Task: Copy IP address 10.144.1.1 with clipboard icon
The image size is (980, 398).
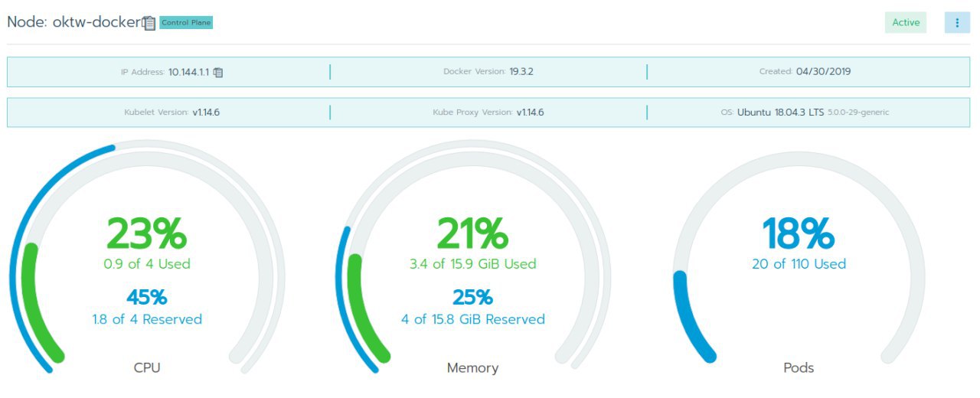Action: (218, 72)
